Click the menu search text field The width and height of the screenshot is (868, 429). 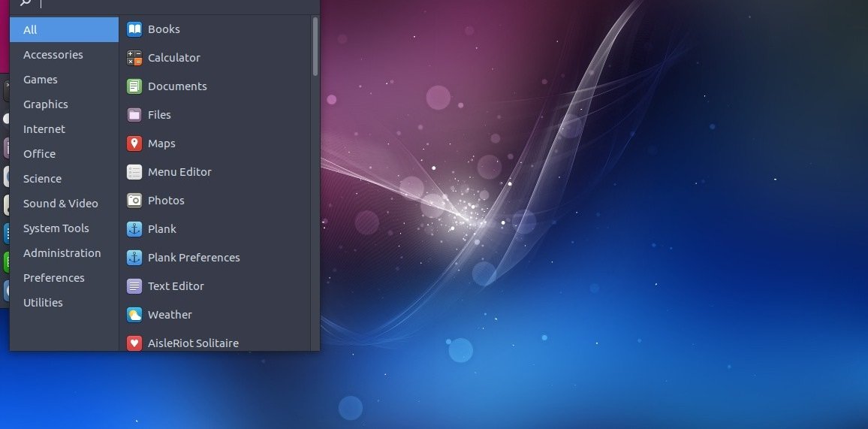click(173, 4)
